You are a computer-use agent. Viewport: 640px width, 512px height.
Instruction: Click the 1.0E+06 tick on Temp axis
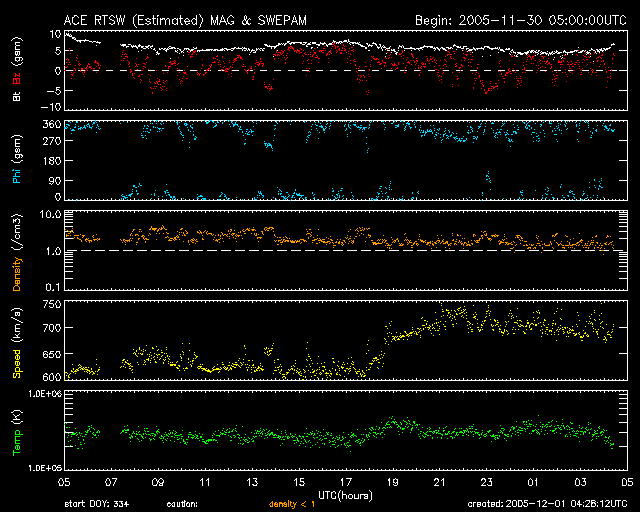[x=40, y=395]
